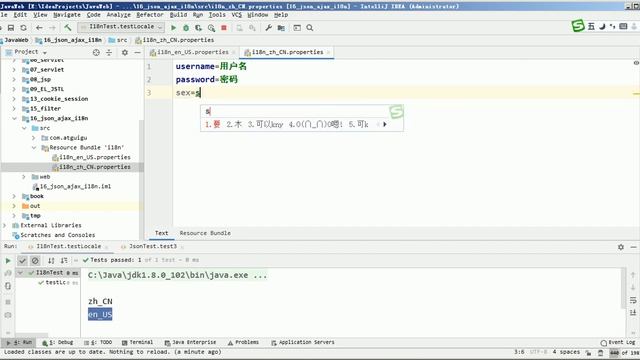Click console vertical scrollbar
This screenshot has height=360, width=640.
pyautogui.click(x=623, y=288)
